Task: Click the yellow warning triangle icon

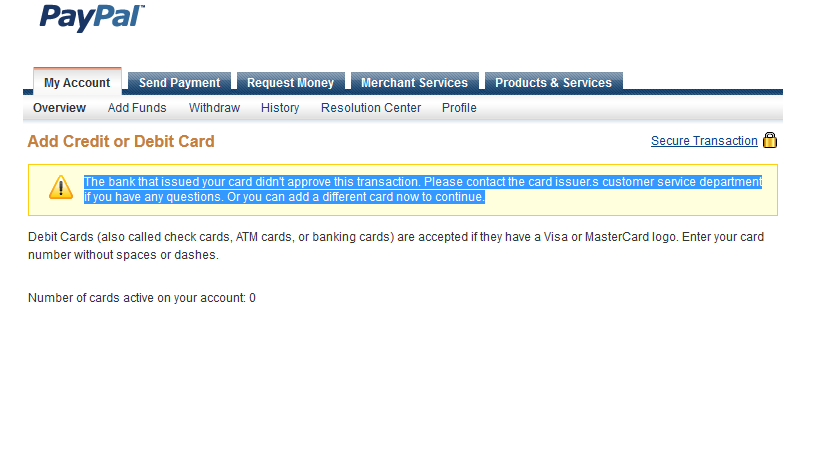Action: [x=61, y=188]
